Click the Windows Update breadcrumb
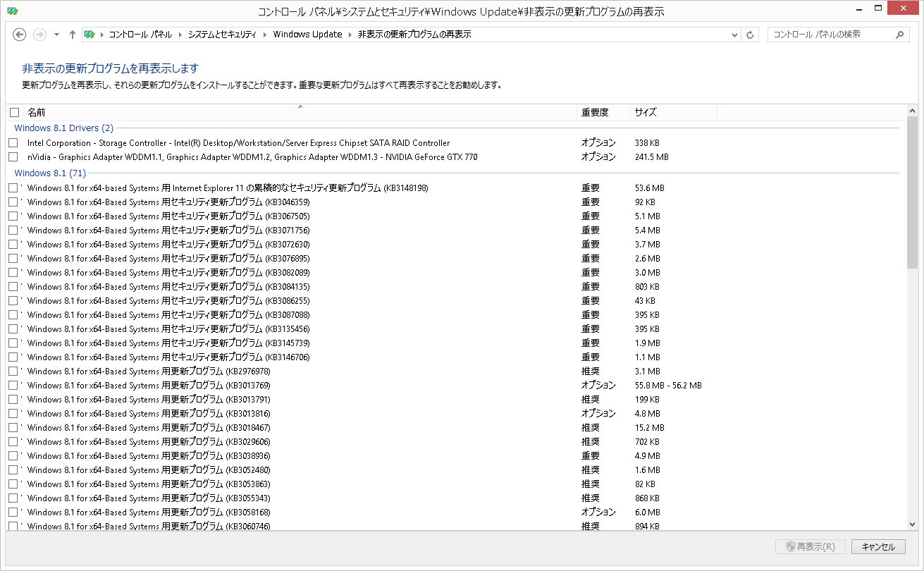Viewport: 924px width, 571px height. (307, 35)
